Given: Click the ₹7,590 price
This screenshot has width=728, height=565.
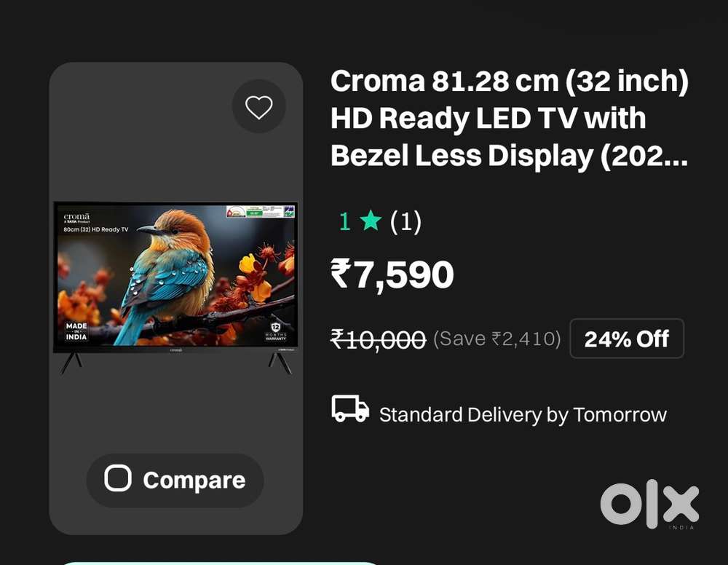Looking at the screenshot, I should (x=392, y=274).
